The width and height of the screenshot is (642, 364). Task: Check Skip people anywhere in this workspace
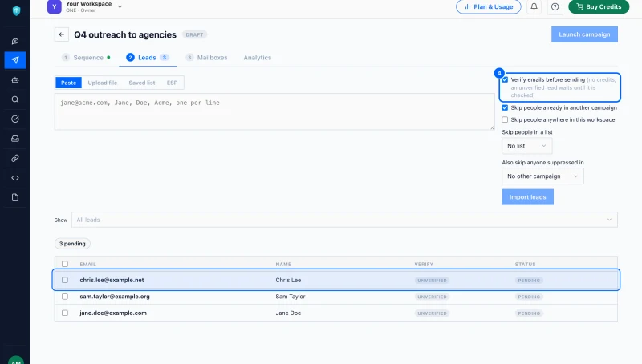point(506,119)
